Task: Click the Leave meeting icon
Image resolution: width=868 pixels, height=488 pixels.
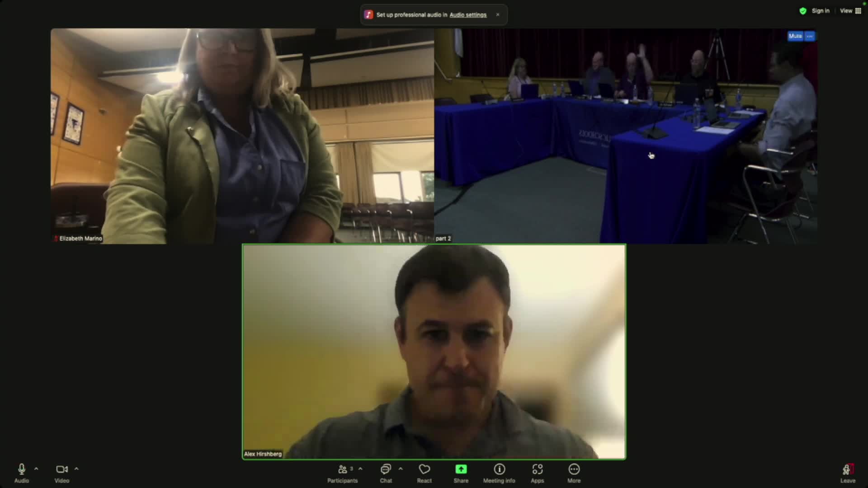Action: [x=848, y=470]
